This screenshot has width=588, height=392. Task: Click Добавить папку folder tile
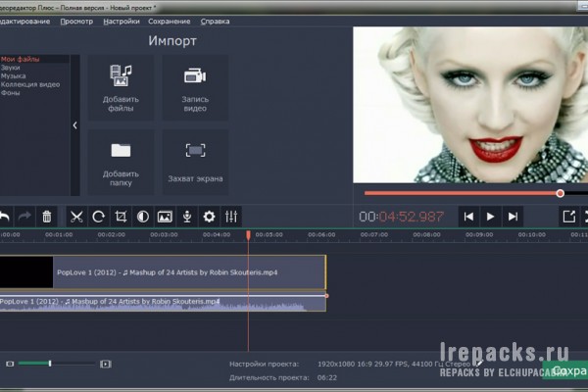tap(121, 163)
